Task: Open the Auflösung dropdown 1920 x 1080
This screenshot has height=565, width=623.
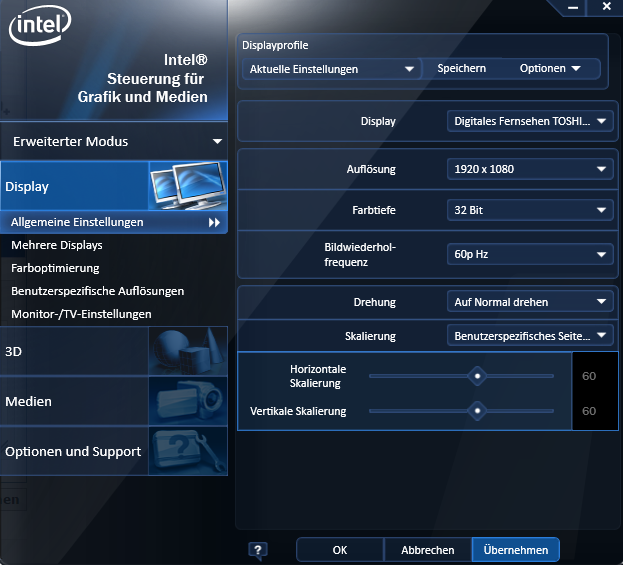Action: pos(530,169)
